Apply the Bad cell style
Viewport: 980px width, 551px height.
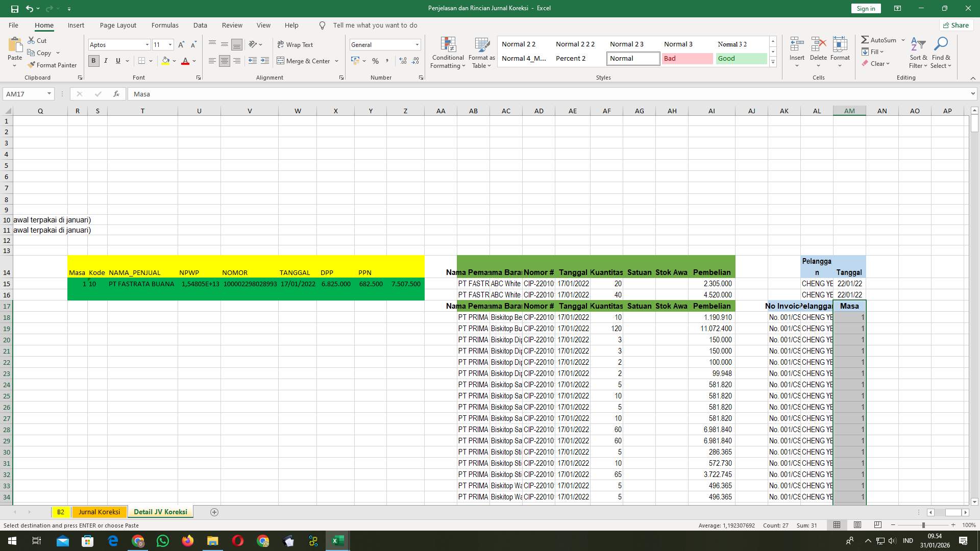[687, 58]
